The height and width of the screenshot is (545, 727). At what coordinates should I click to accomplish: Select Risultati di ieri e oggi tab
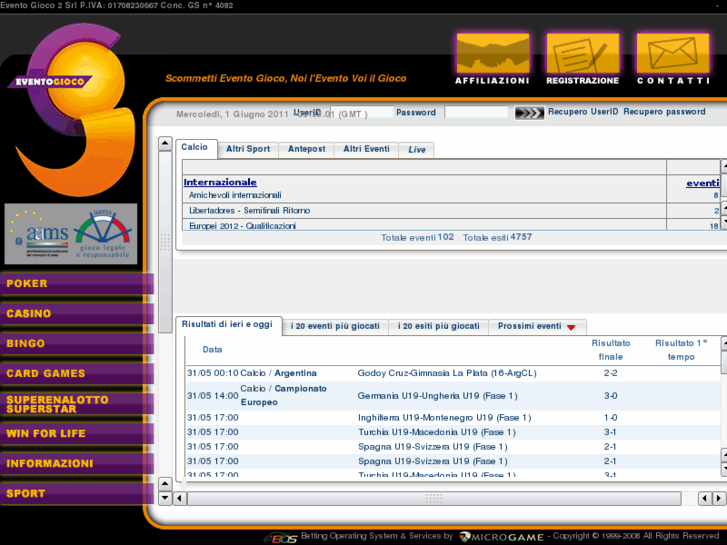(229, 325)
